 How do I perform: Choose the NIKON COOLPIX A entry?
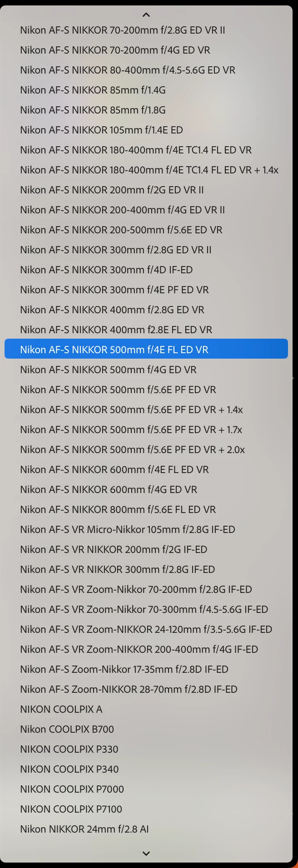[x=146, y=709]
